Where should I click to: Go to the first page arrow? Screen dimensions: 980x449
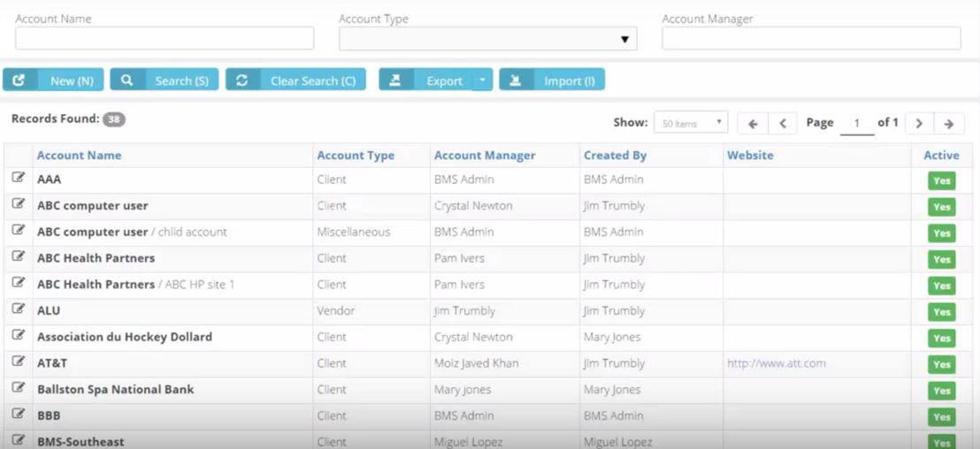(753, 124)
